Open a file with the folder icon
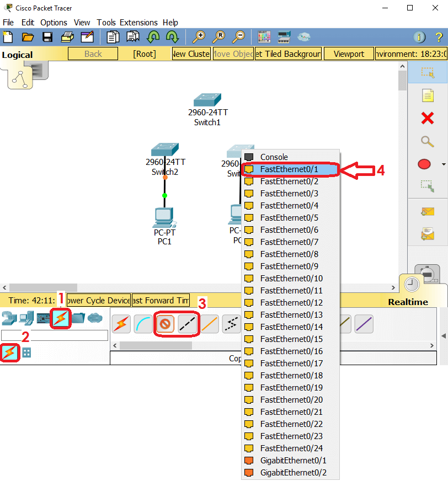This screenshot has height=481, width=448. tap(28, 37)
